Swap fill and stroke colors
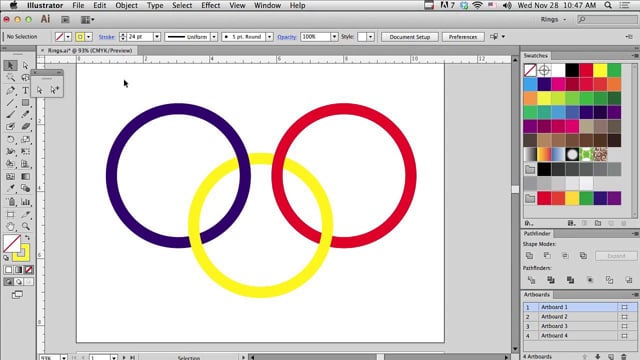 pyautogui.click(x=27, y=238)
